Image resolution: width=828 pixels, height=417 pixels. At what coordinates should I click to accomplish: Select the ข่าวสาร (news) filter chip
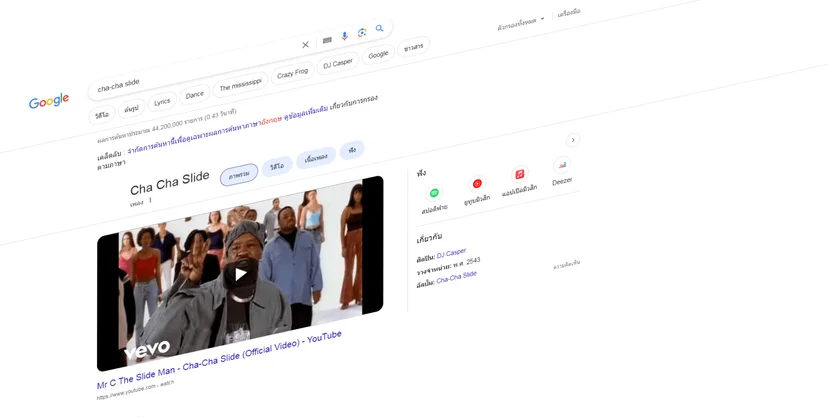(x=413, y=48)
